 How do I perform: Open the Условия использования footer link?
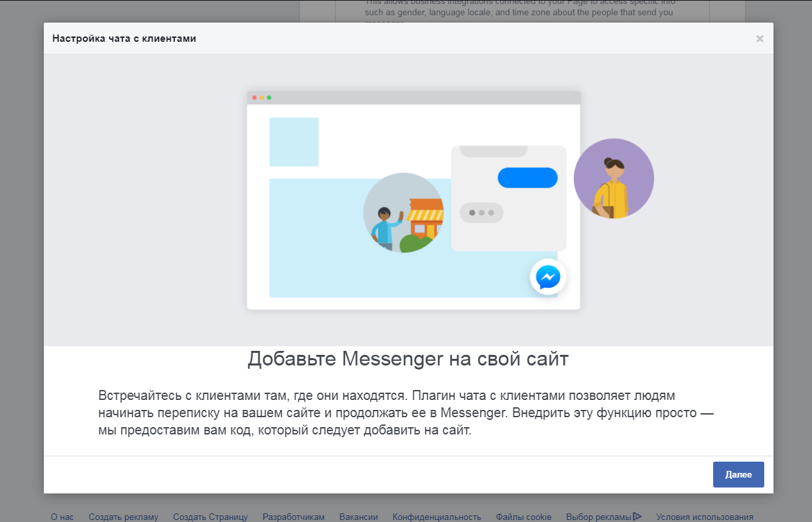pos(705,517)
